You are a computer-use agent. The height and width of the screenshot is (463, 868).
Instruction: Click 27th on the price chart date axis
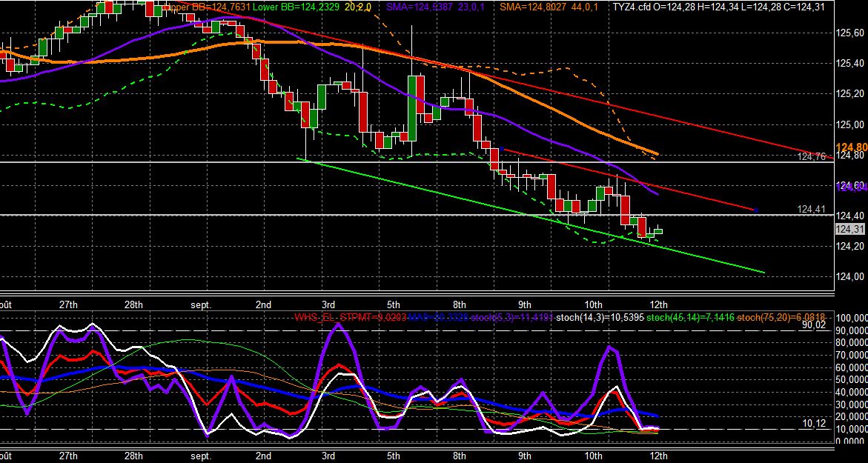68,304
